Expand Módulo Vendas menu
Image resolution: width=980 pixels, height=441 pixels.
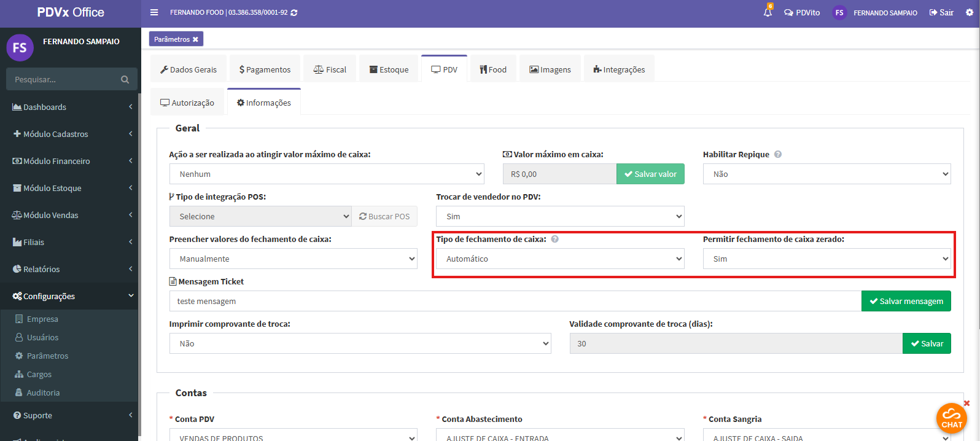71,215
